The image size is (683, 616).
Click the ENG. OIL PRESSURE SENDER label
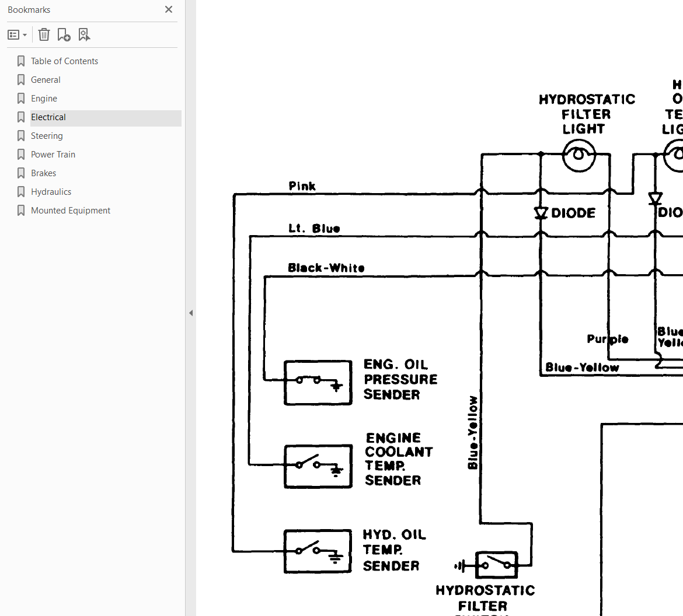[x=400, y=379]
